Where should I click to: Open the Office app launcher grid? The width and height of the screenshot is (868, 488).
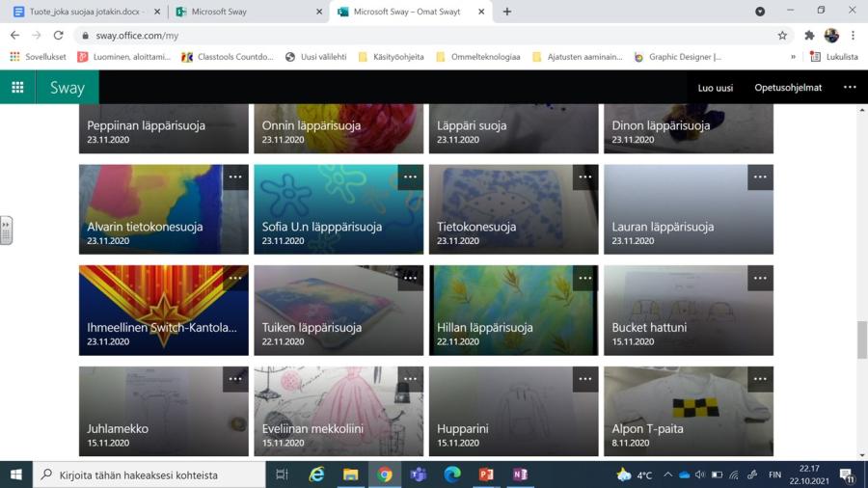click(17, 88)
